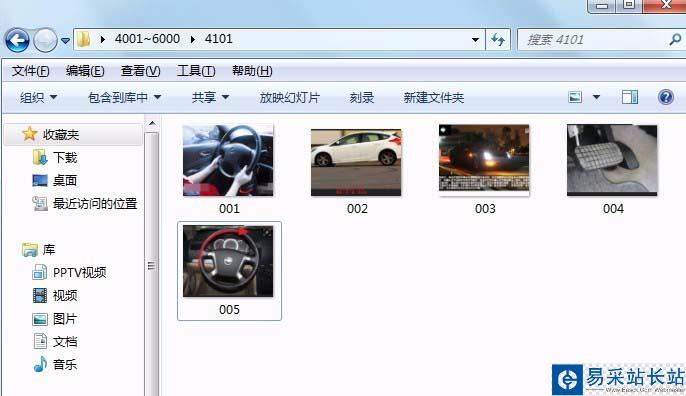Select image 005 steering wheel thumbnail

click(x=228, y=261)
